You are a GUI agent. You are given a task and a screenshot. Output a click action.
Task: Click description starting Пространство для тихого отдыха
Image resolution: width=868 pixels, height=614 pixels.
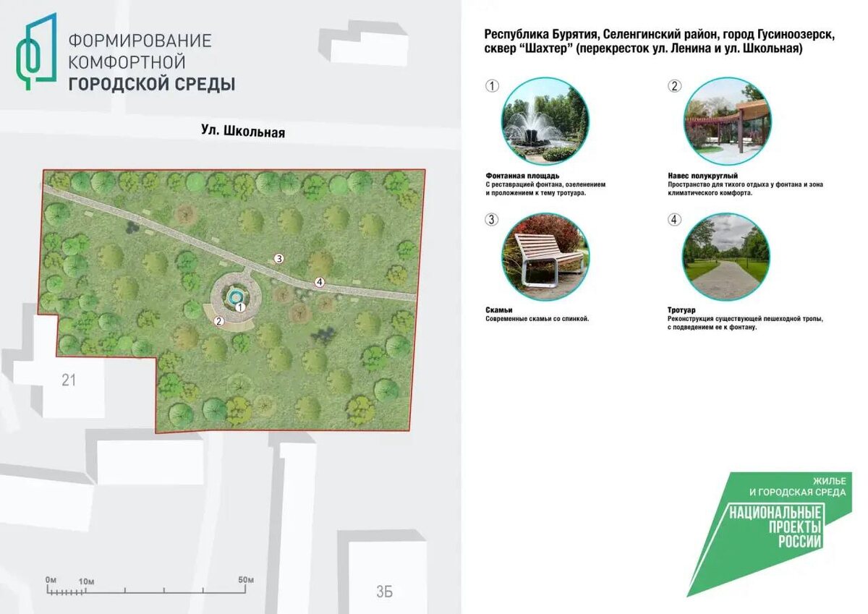(745, 189)
